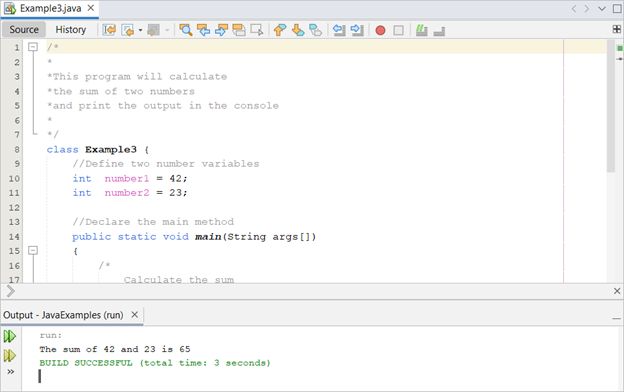Click the green status square in the error stripe
624x392 pixels.
click(620, 48)
